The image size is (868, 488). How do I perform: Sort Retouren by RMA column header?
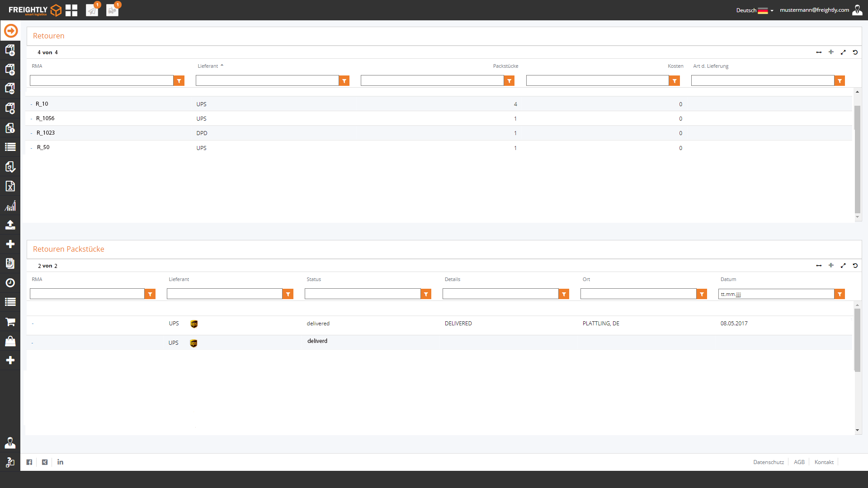tap(37, 66)
